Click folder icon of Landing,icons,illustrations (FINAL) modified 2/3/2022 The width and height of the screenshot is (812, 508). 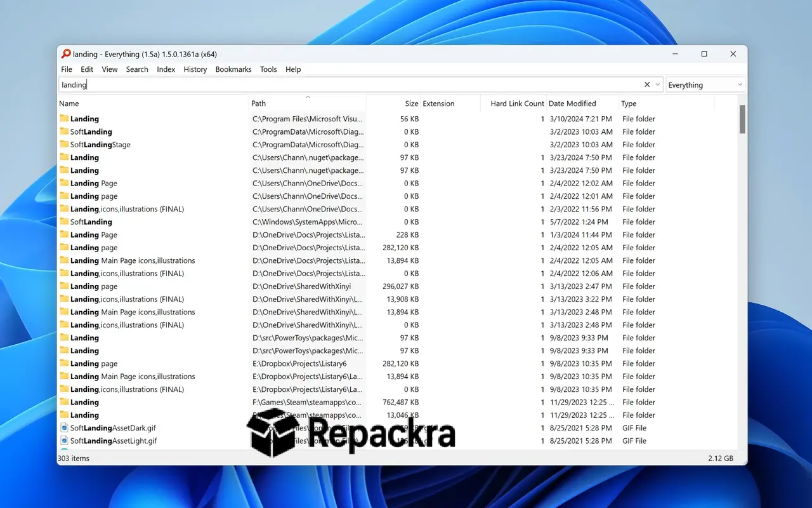[x=64, y=209]
